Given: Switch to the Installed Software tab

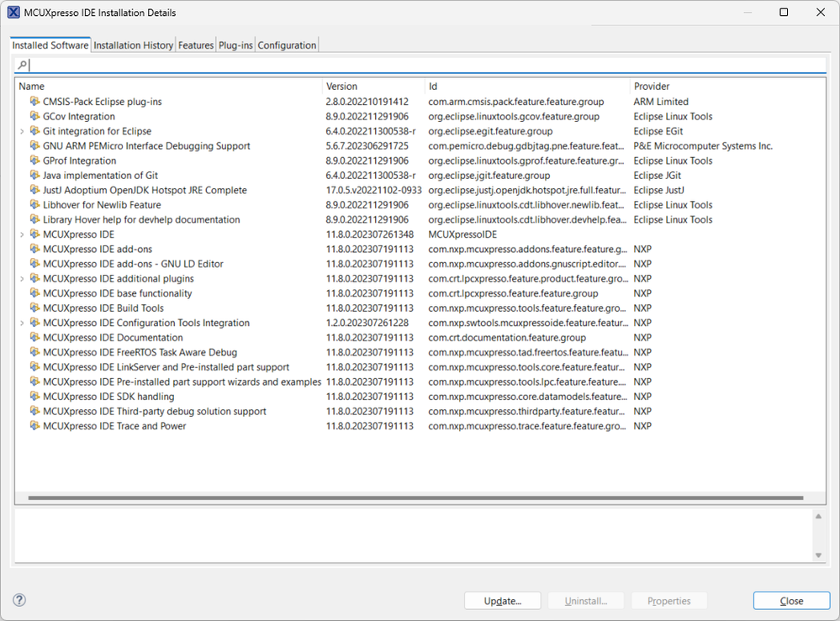Looking at the screenshot, I should point(50,45).
